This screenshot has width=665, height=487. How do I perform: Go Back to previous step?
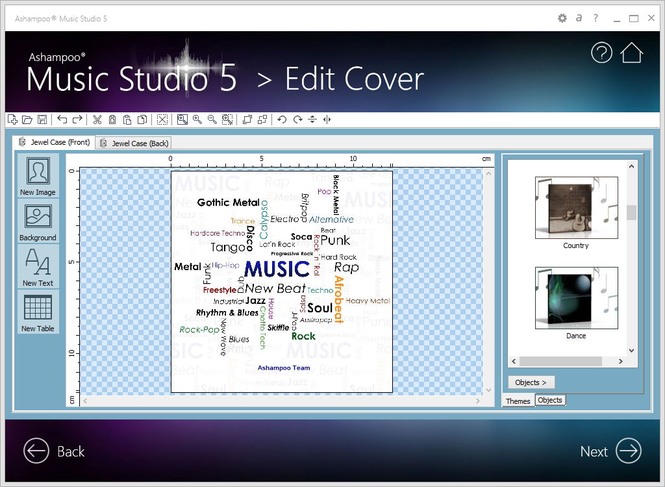(54, 451)
